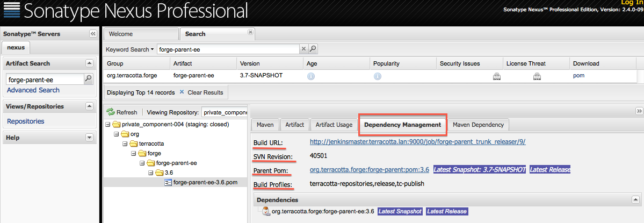Collapse the 3.6 folder node
Image resolution: width=644 pixels, height=223 pixels.
pos(151,172)
